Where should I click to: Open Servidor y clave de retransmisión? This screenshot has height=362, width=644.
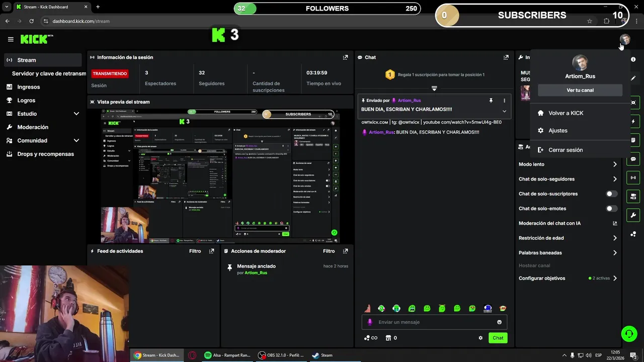click(49, 73)
